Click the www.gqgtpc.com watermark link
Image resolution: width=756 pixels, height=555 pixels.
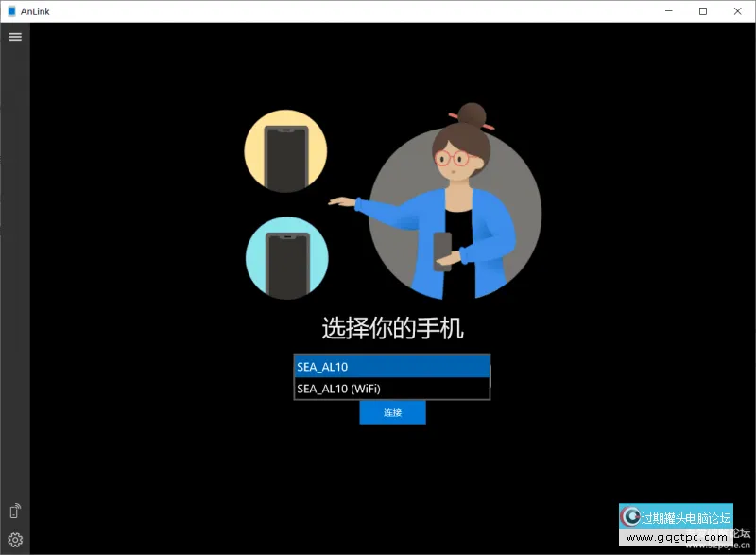click(x=676, y=537)
